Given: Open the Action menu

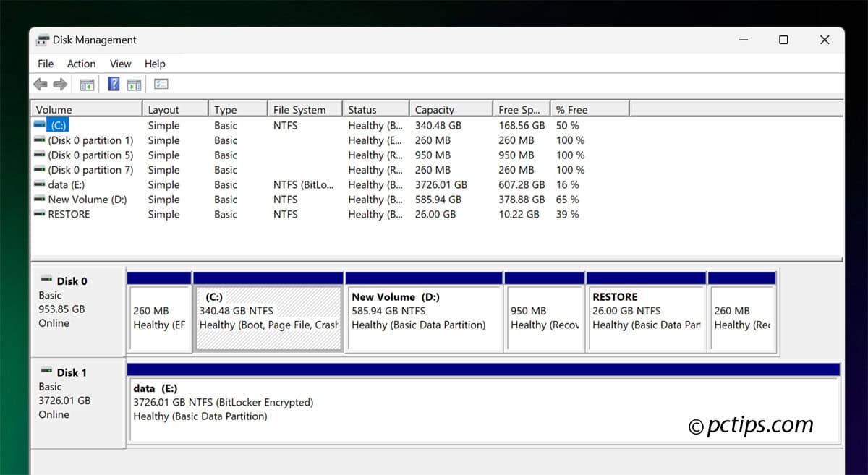Looking at the screenshot, I should pos(81,64).
